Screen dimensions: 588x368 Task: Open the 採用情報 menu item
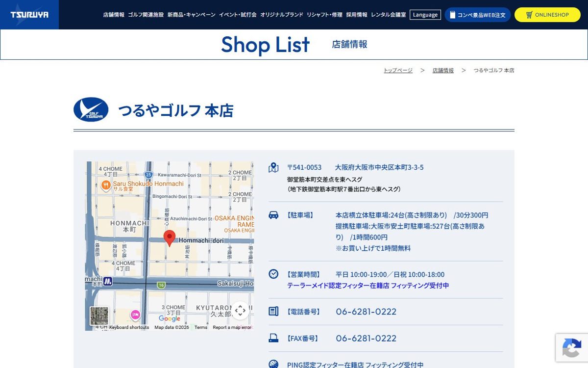[357, 15]
